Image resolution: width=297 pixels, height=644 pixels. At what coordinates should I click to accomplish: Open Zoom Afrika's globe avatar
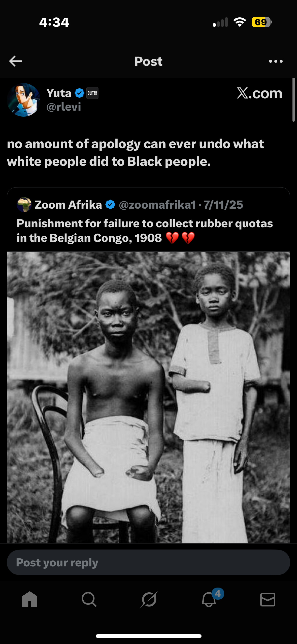[x=24, y=205]
